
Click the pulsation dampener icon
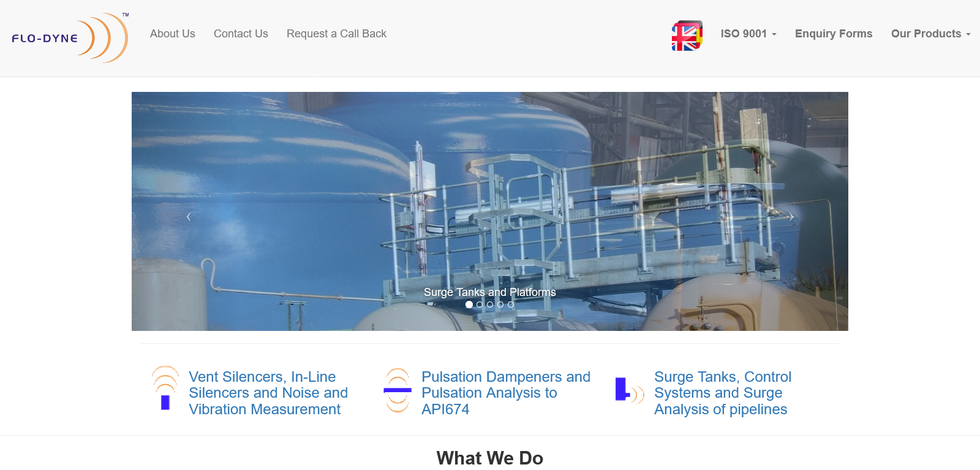pos(398,390)
